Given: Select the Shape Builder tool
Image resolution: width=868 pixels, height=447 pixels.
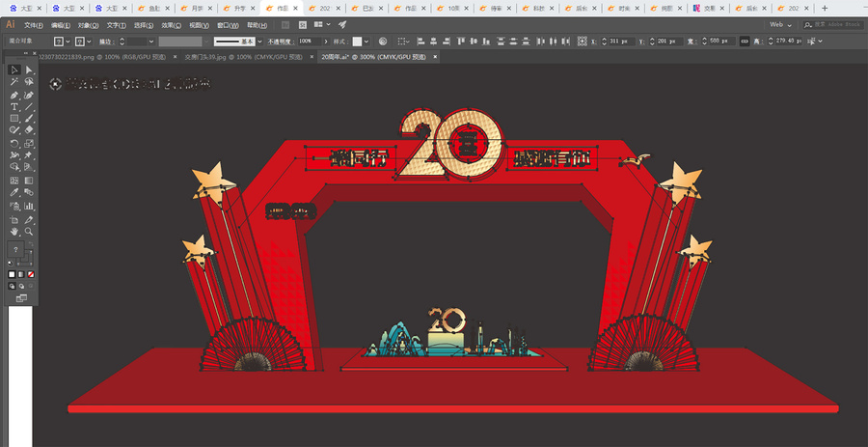Looking at the screenshot, I should (14, 167).
